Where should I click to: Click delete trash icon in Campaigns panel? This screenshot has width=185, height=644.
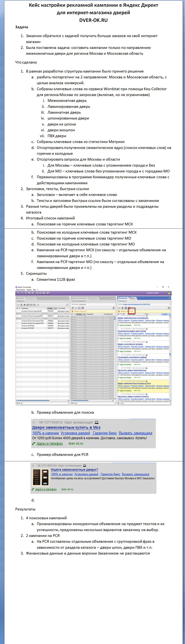pos(67,305)
